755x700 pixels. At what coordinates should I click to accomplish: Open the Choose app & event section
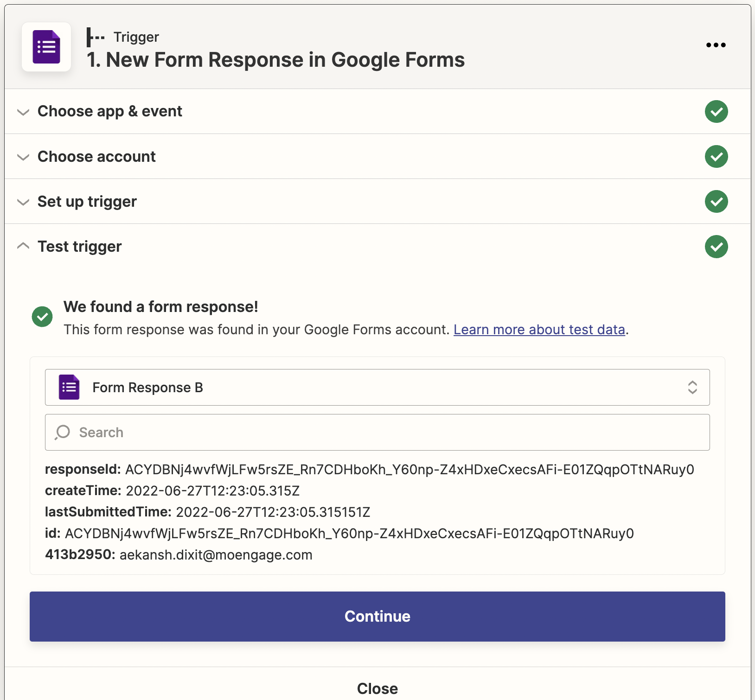[109, 111]
